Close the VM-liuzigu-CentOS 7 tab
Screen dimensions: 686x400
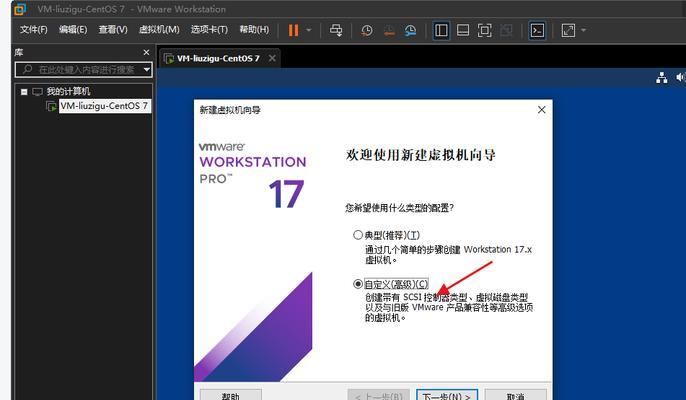tap(272, 58)
